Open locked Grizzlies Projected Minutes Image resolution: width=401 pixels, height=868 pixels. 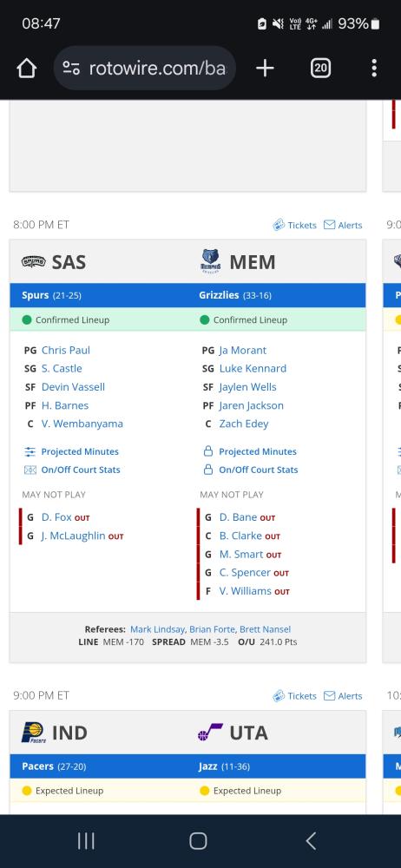[x=250, y=451]
